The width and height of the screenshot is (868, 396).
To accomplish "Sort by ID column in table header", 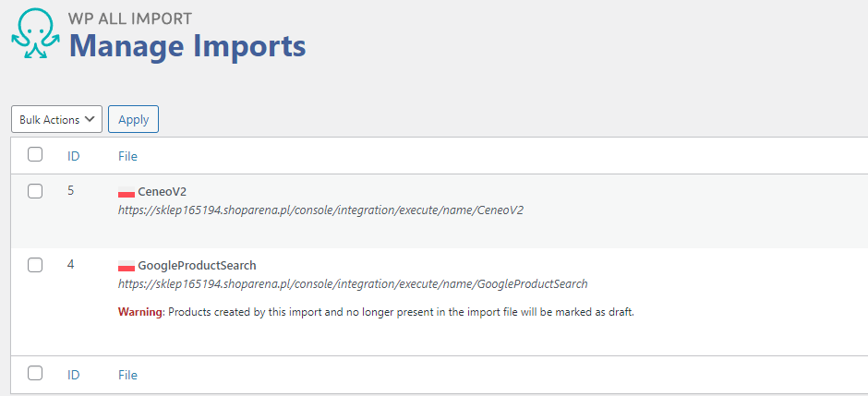I will click(74, 157).
